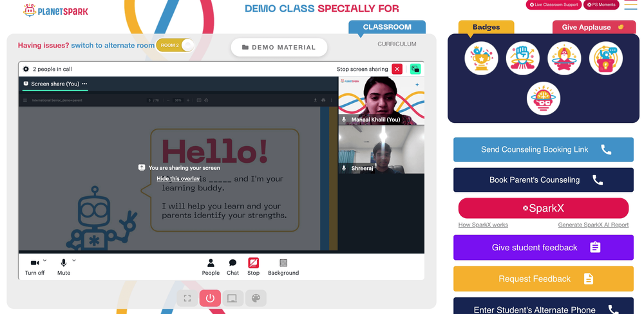Click the laptop screen icon
644x314 pixels.
tap(232, 298)
